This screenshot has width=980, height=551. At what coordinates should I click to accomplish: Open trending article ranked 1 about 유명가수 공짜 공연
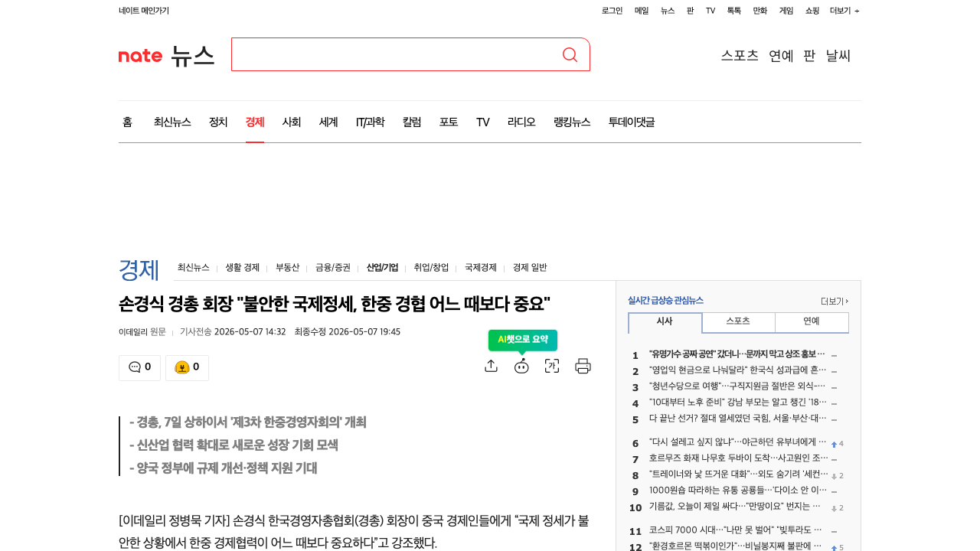coord(738,355)
